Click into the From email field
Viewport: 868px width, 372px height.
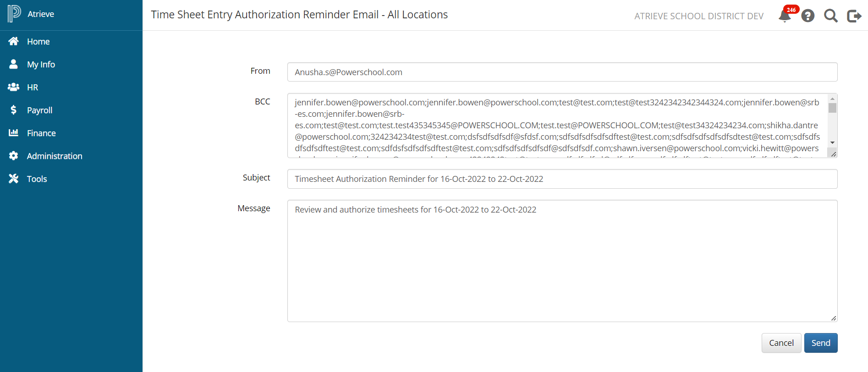[x=562, y=72]
